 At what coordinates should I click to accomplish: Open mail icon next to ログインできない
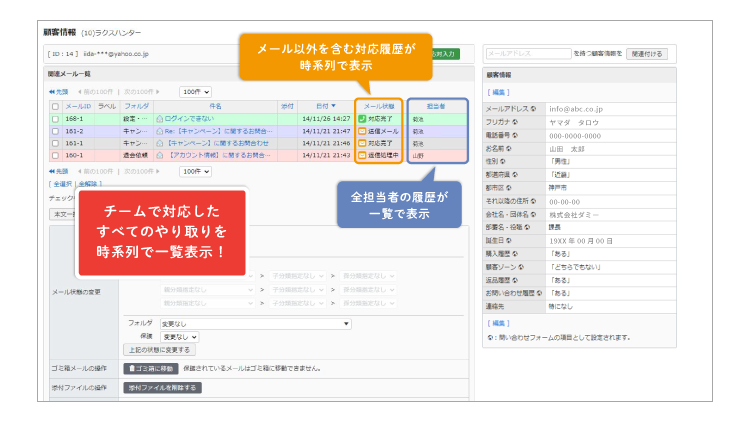[x=160, y=119]
